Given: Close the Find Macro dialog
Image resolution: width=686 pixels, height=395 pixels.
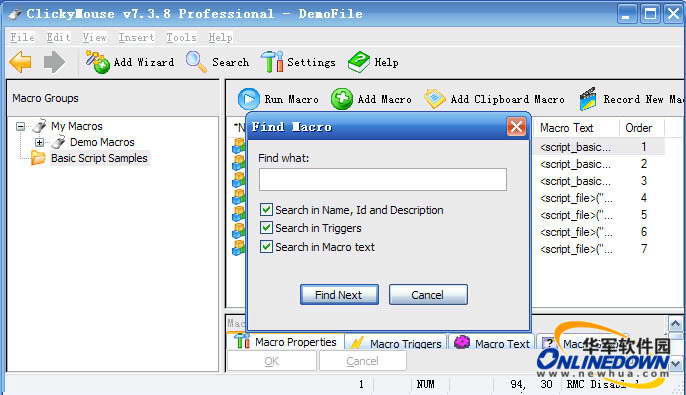Looking at the screenshot, I should click(x=516, y=127).
